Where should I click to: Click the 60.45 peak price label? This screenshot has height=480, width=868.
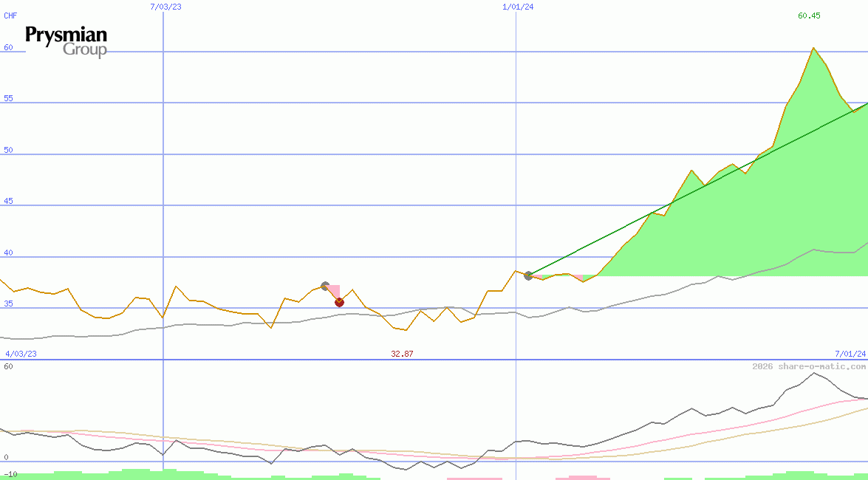[x=809, y=16]
